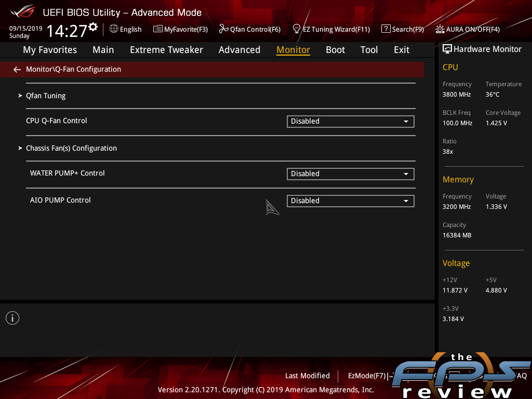Open MyFavorite(F3)

tap(180, 29)
